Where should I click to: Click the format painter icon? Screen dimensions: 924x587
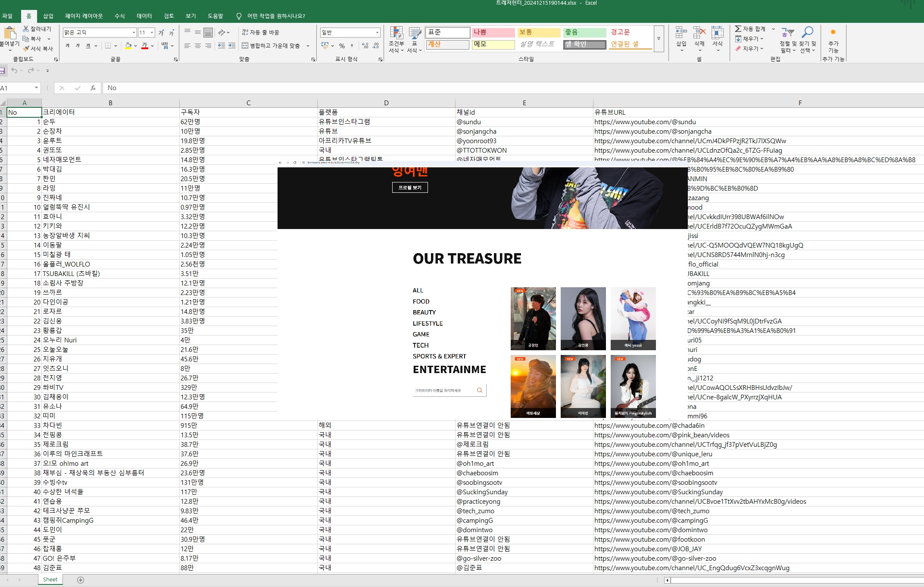26,49
